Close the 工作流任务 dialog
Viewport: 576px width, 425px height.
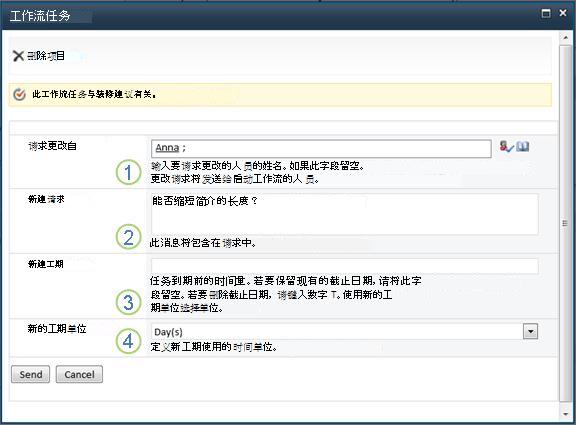(563, 13)
